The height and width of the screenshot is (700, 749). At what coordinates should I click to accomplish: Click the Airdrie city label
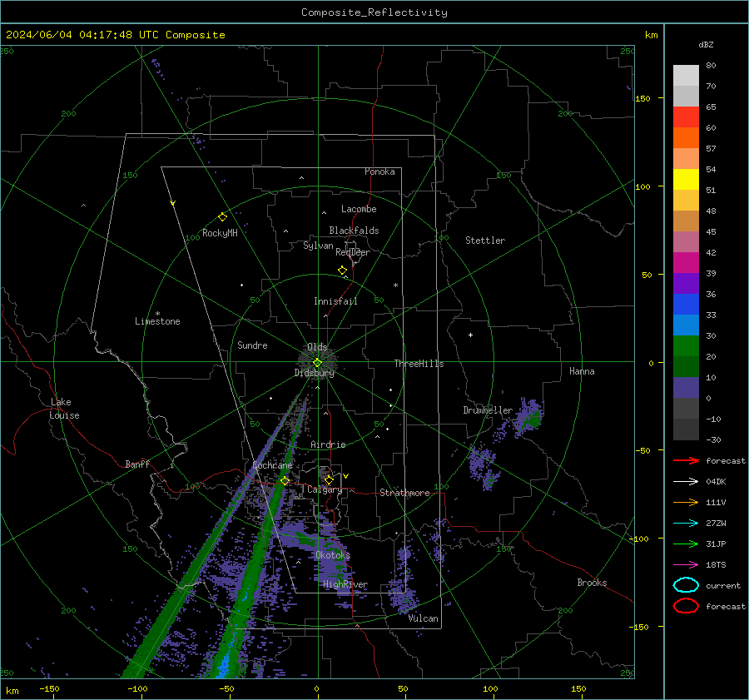328,444
